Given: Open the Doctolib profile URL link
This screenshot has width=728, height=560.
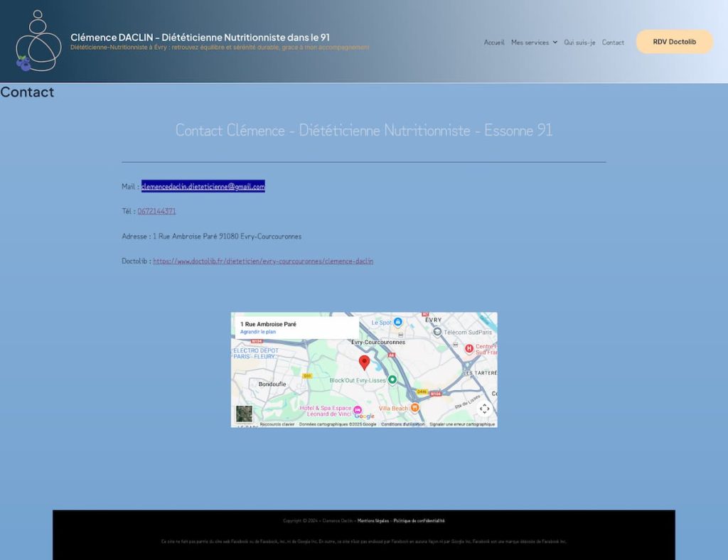Looking at the screenshot, I should tap(263, 261).
